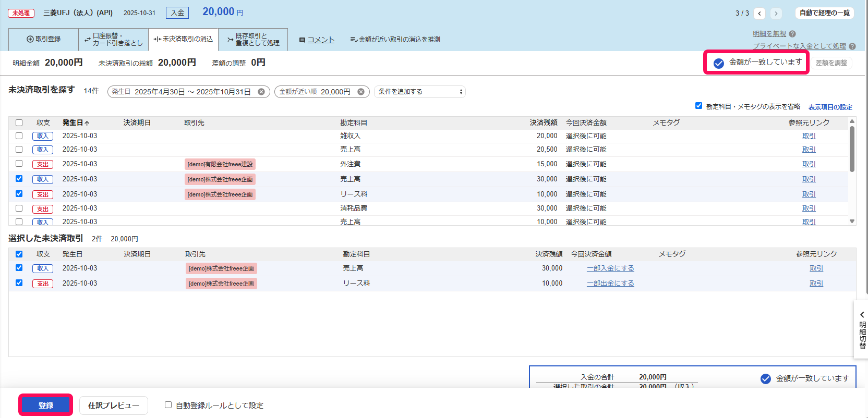Screen dimensions: 868x418
Task: Click 一部出金にする link
Action: pyautogui.click(x=610, y=284)
